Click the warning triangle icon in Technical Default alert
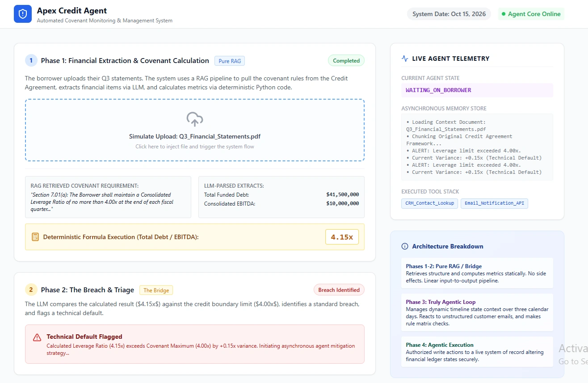Viewport: 588px width, 383px height. 37,337
